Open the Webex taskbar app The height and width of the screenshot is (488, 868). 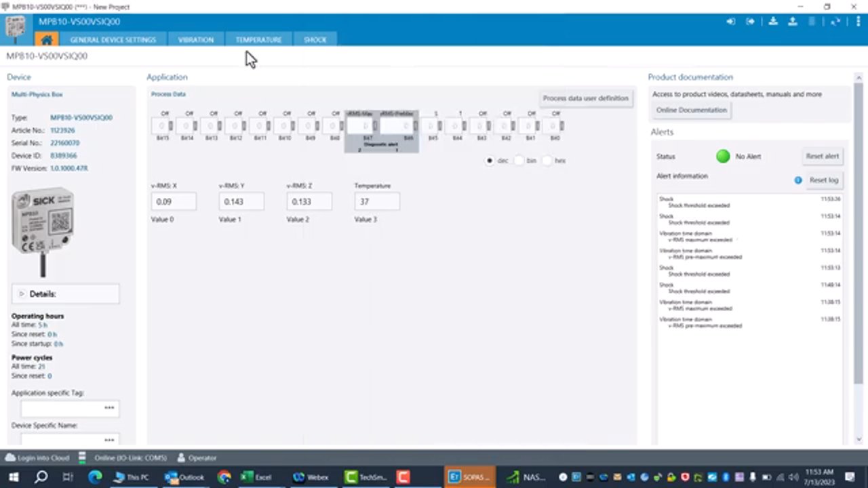click(310, 477)
